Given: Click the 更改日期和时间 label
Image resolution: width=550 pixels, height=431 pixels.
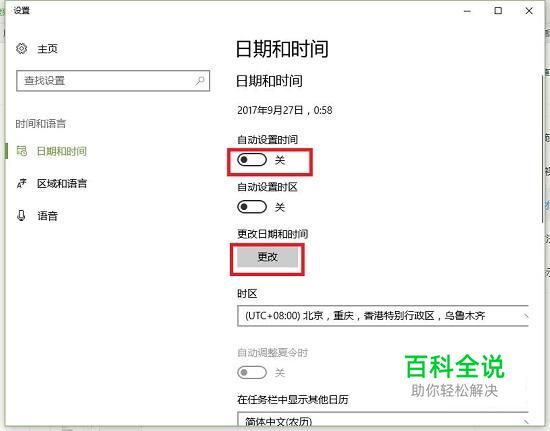Looking at the screenshot, I should [x=273, y=234].
